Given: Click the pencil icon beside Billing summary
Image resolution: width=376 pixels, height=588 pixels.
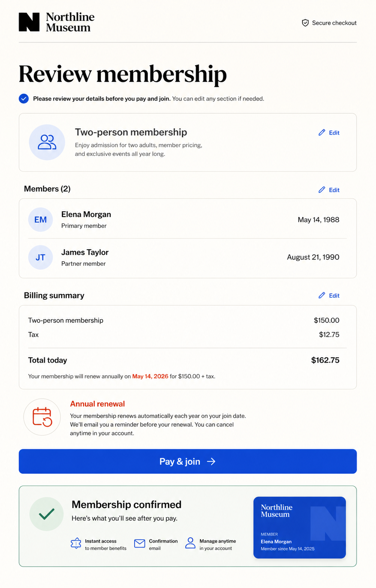Looking at the screenshot, I should tap(322, 295).
